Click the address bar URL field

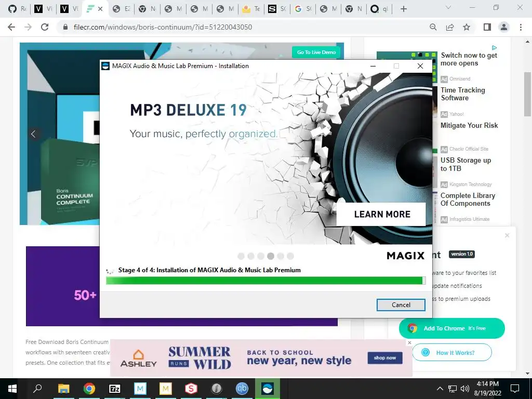163,27
